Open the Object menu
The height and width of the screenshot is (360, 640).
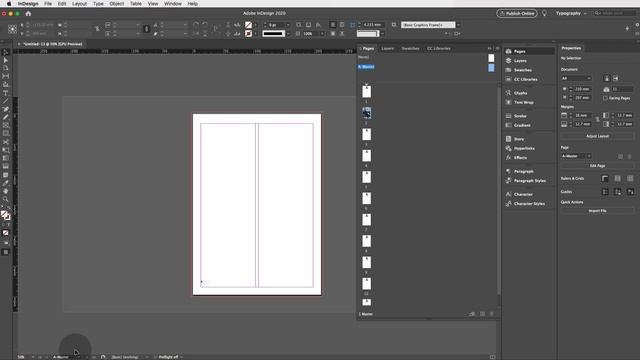(x=116, y=4)
